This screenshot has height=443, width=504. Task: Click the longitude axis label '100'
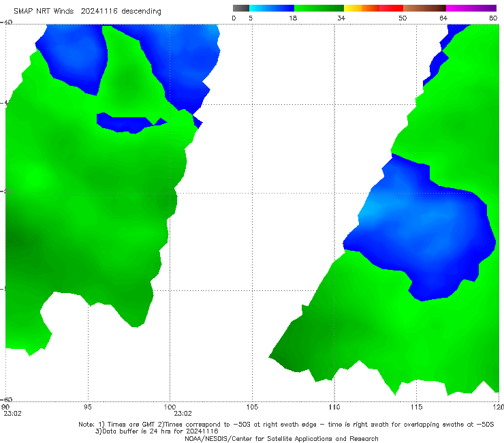coord(170,407)
